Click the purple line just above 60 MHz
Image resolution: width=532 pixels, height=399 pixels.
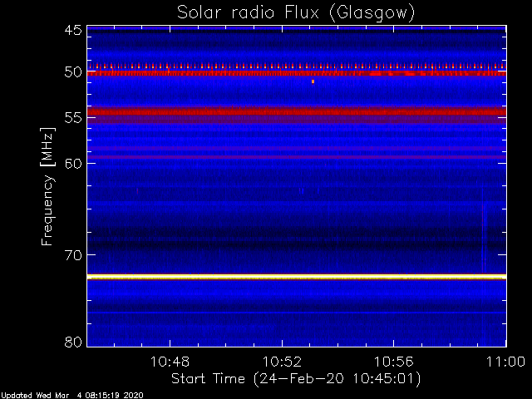click(297, 157)
